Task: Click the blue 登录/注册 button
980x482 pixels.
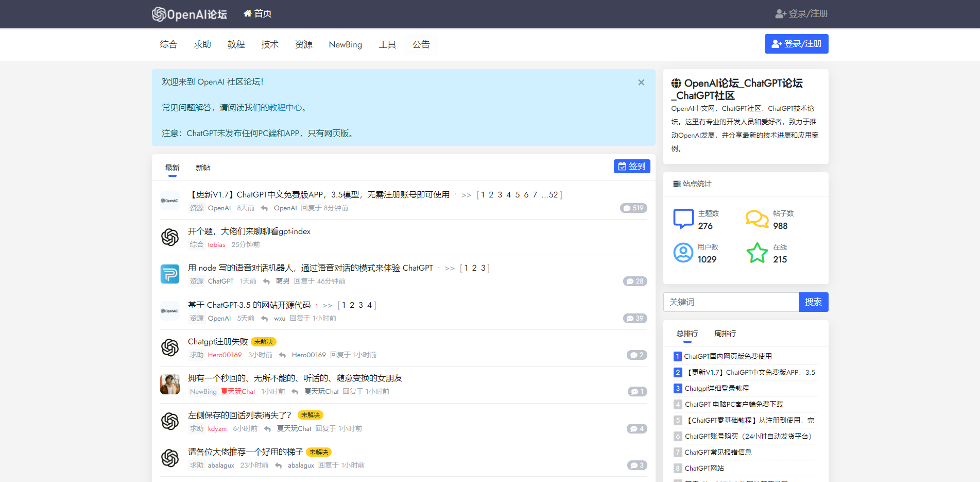Action: pos(796,44)
